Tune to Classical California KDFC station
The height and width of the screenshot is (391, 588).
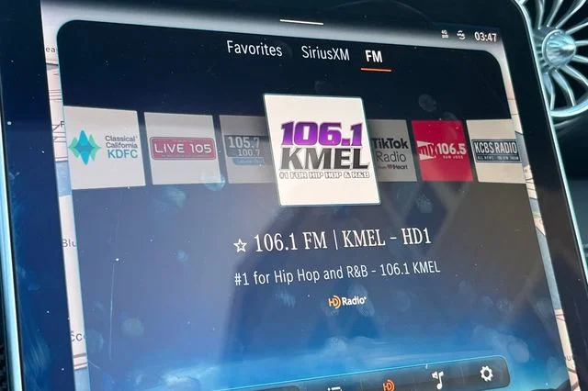pyautogui.click(x=104, y=148)
